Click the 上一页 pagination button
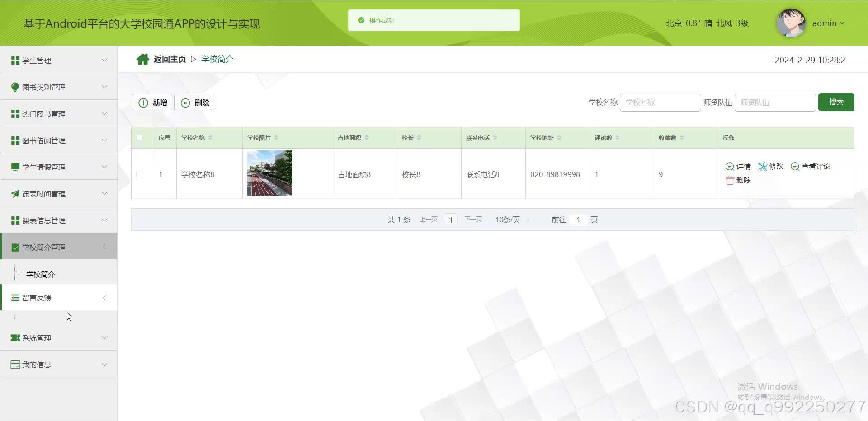The height and width of the screenshot is (421, 868). click(x=428, y=220)
